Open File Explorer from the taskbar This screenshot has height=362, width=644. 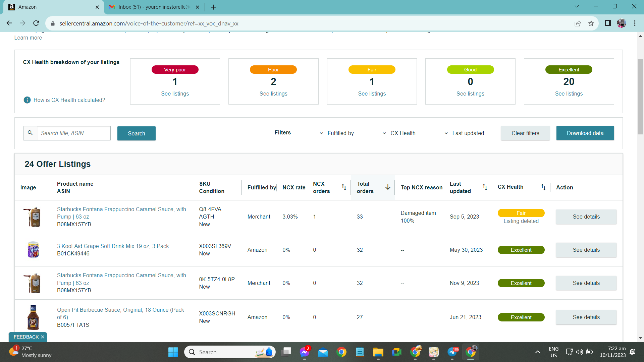point(378,352)
